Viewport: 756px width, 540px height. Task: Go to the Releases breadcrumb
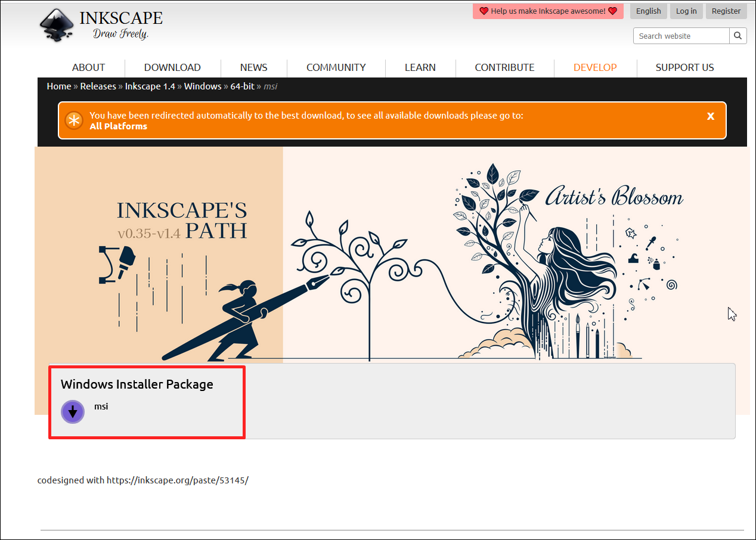point(98,86)
